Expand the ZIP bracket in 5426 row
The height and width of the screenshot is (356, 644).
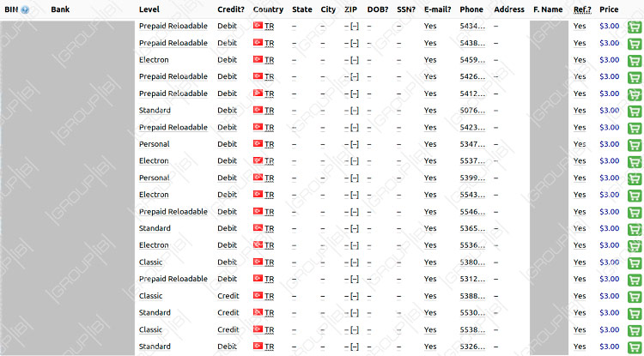[354, 76]
